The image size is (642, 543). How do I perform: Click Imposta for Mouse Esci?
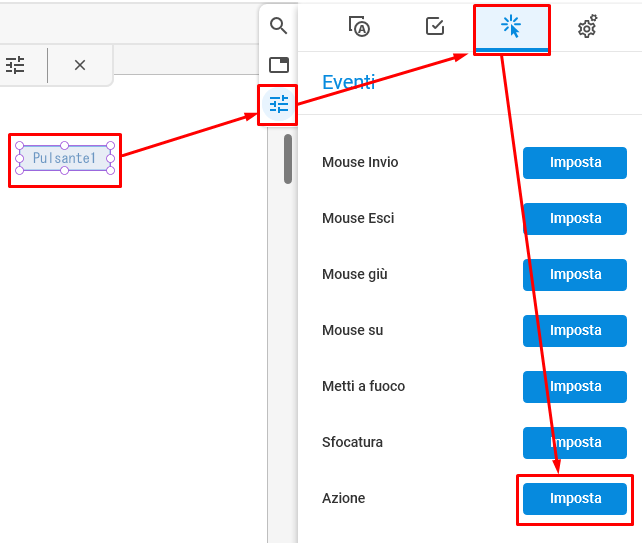(575, 219)
